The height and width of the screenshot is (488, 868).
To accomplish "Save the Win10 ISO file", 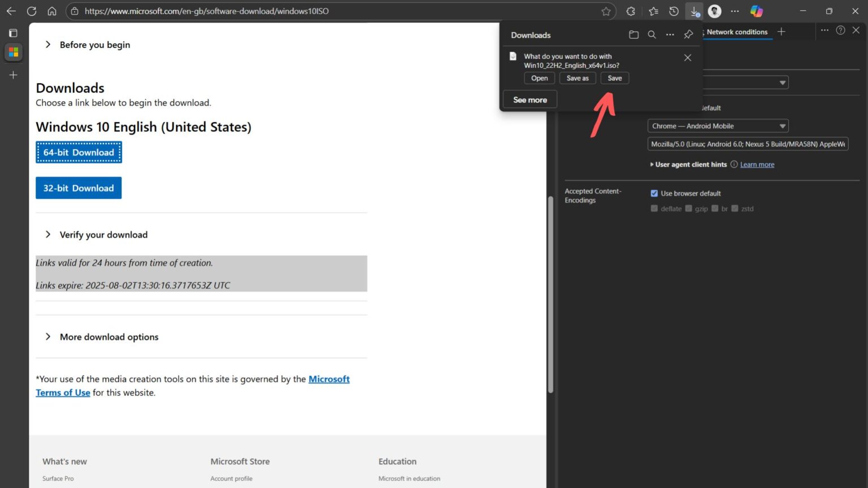I will 614,78.
